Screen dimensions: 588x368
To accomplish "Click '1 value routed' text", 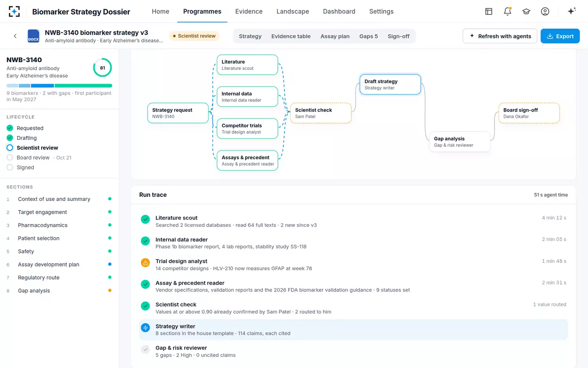I will click(x=550, y=304).
